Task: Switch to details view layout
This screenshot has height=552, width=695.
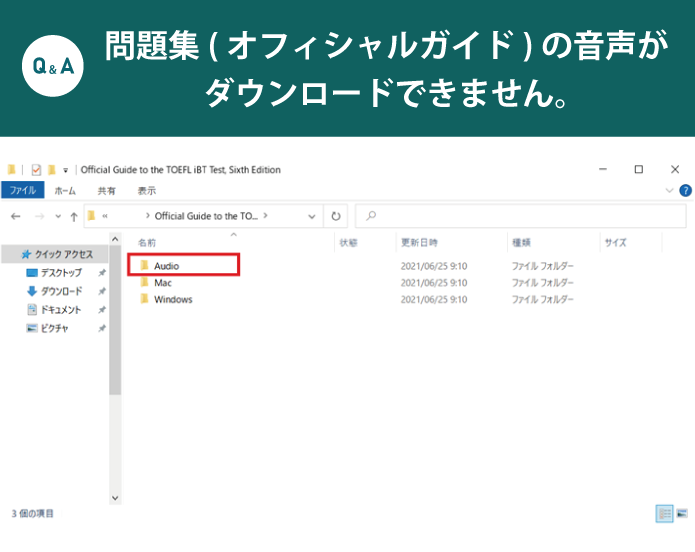Action: [x=664, y=514]
